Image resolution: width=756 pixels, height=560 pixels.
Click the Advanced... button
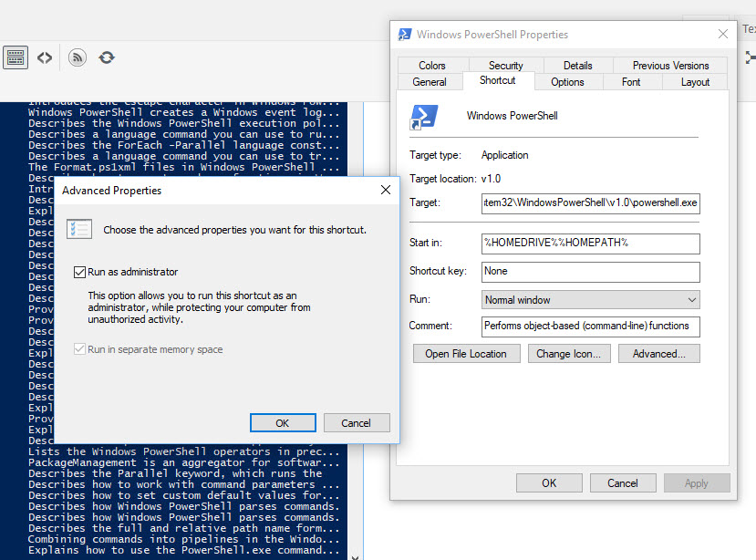coord(659,354)
